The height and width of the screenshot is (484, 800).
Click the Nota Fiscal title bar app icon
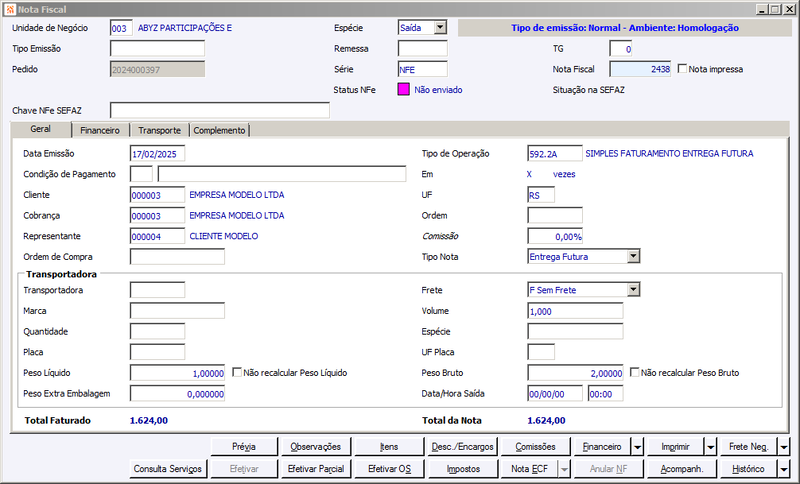[x=10, y=9]
